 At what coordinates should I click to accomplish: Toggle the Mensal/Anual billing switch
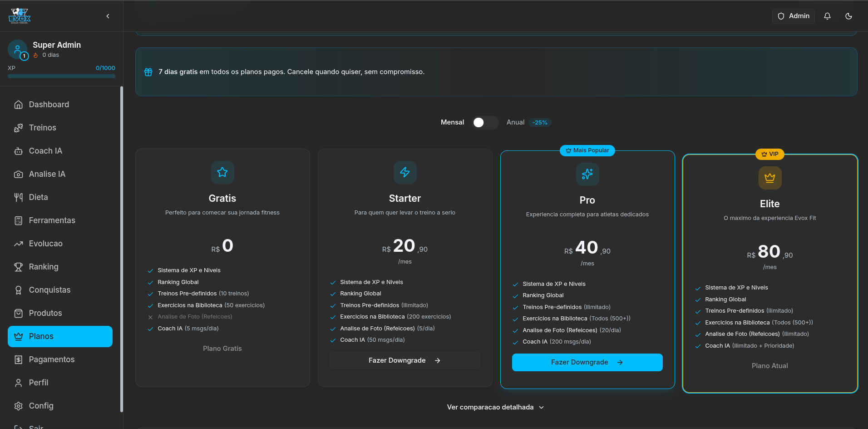coord(485,122)
